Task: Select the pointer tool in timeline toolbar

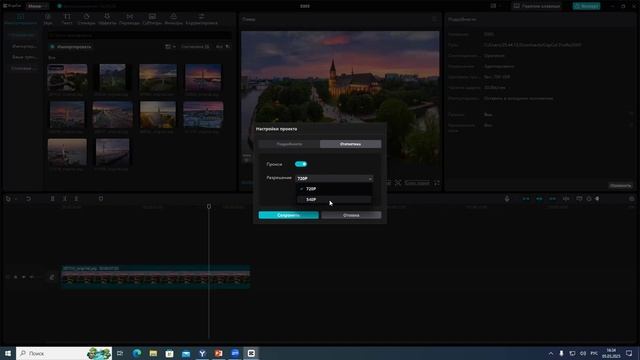Action: 8,199
